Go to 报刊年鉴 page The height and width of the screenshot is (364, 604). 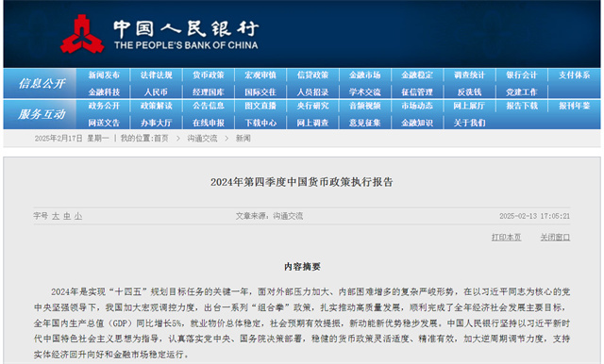[575, 106]
